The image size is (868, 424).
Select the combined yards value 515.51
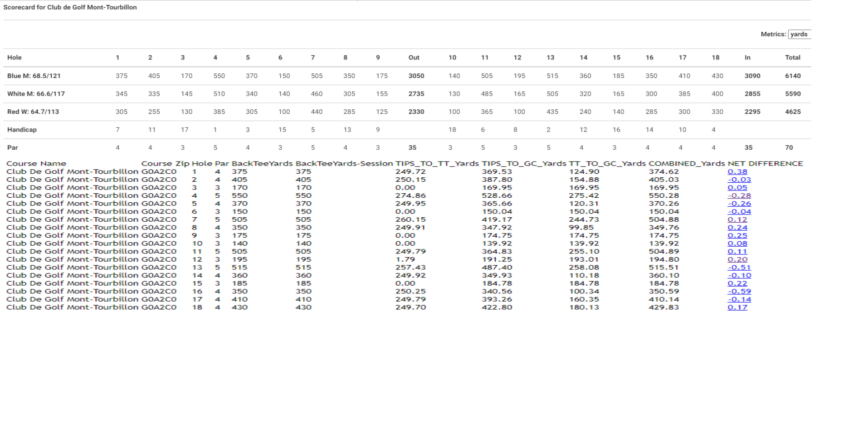663,268
